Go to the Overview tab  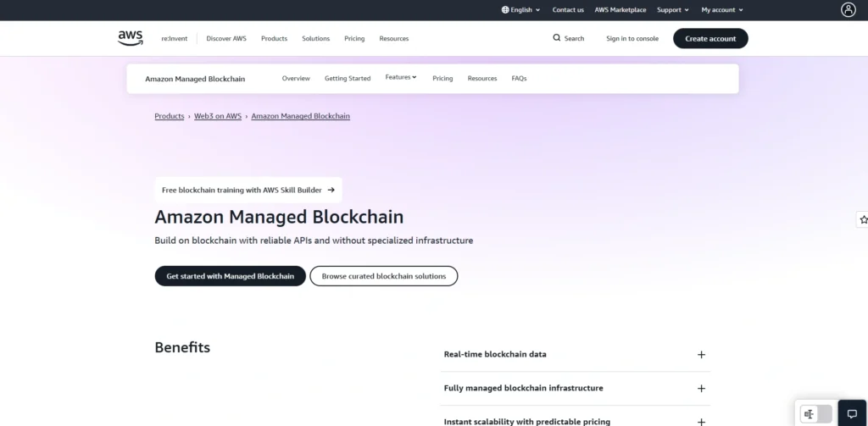[296, 79]
